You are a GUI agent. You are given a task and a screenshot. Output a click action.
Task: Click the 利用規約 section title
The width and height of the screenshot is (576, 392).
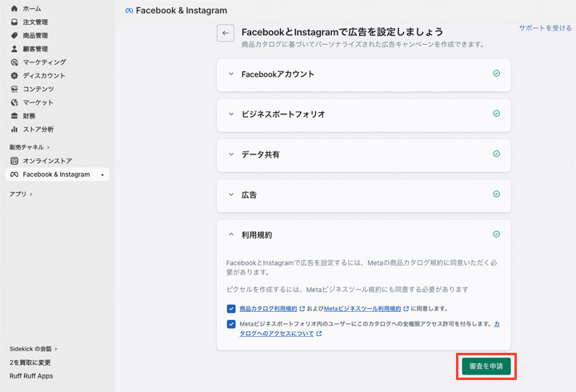tap(257, 235)
